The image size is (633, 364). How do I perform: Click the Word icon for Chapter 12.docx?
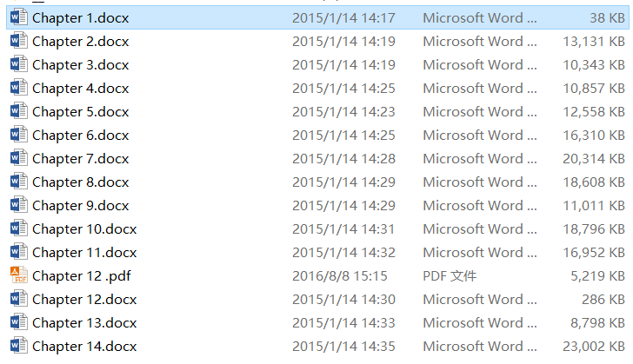pos(19,299)
